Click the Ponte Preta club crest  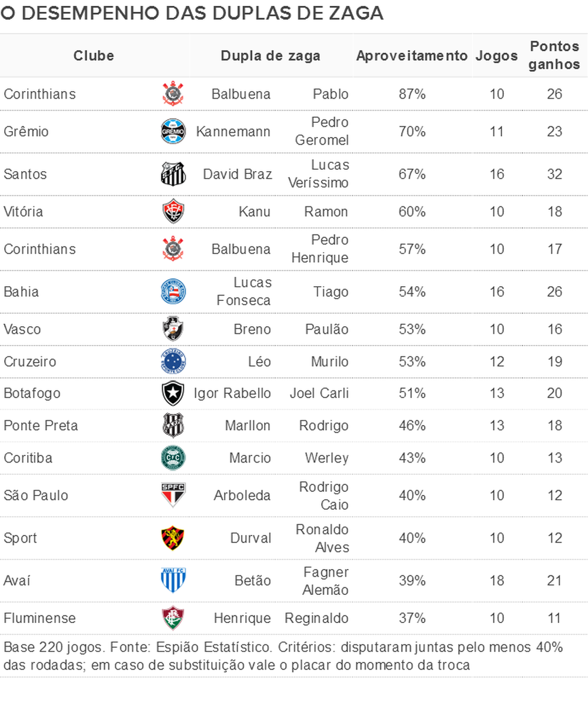click(173, 426)
